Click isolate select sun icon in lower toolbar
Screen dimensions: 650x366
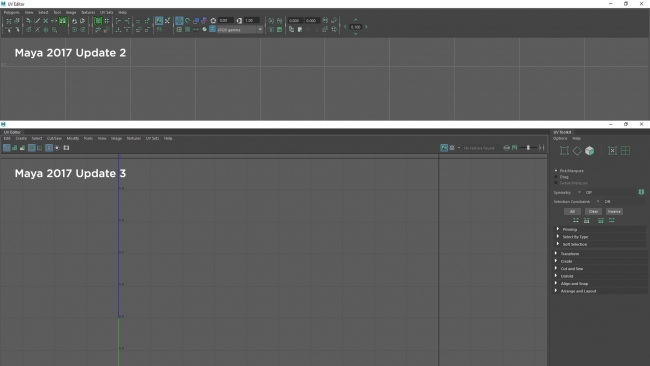(x=57, y=148)
